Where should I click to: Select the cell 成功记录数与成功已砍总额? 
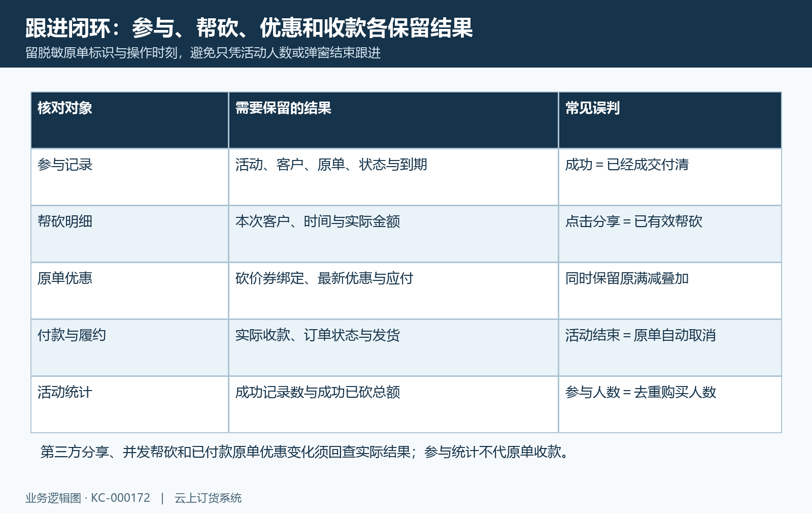[x=393, y=405]
